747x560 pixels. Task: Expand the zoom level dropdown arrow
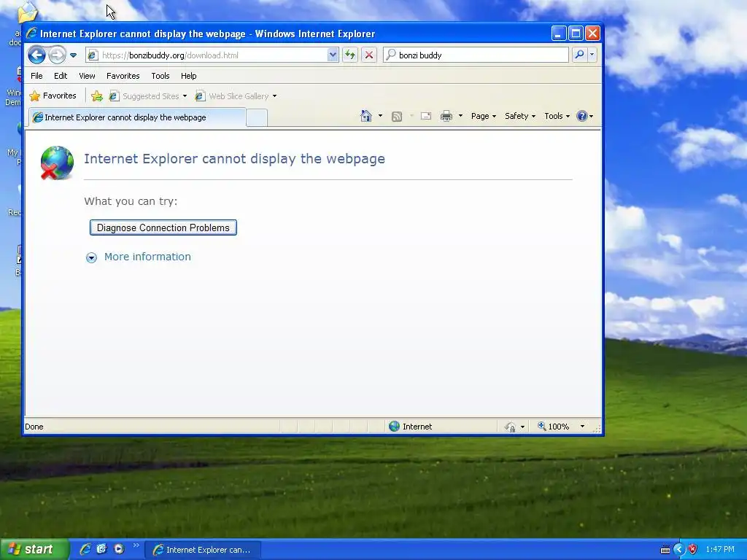(582, 427)
